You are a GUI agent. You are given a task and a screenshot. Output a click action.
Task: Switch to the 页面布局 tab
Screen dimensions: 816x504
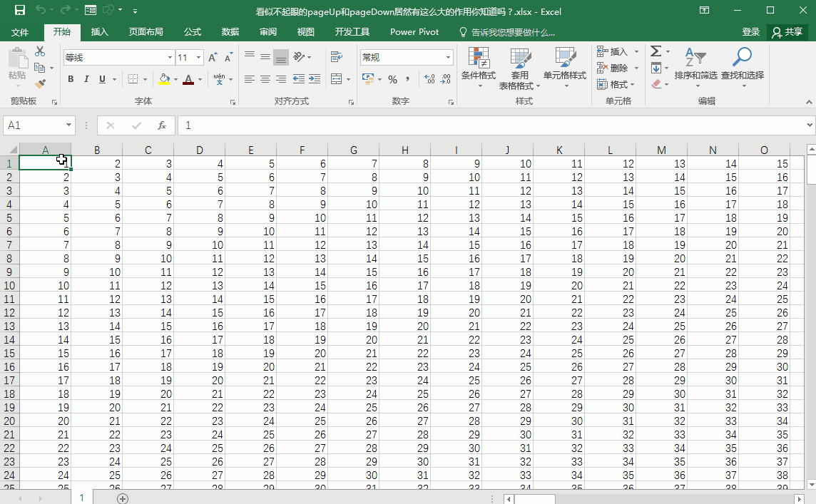tap(146, 32)
